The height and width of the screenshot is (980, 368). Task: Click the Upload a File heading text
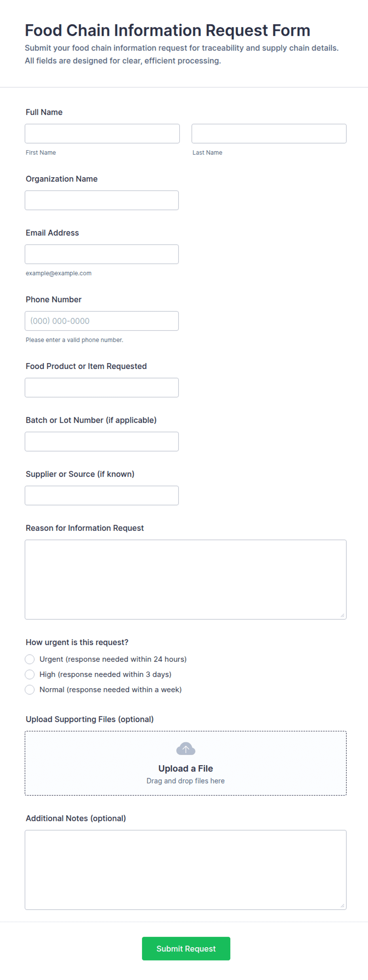coord(186,768)
